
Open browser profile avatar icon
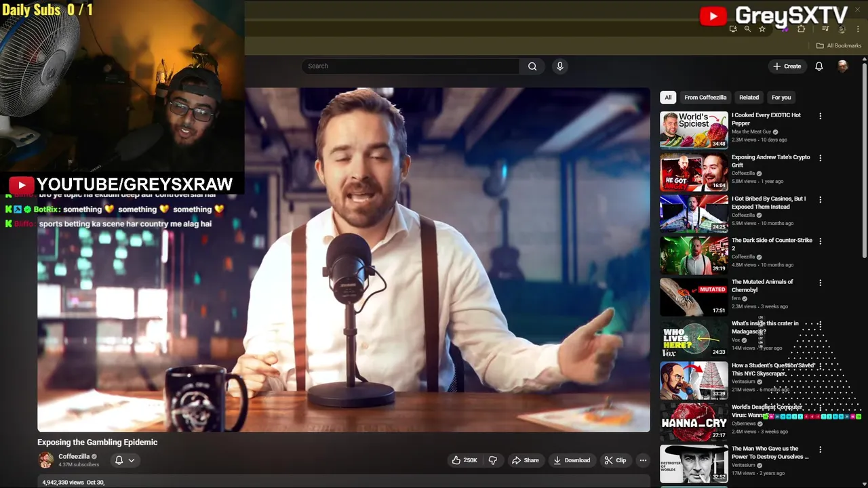[842, 29]
